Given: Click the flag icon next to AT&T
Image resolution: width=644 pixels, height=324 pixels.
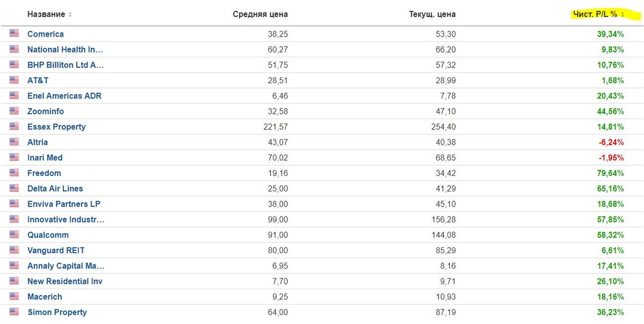Looking at the screenshot, I should (14, 80).
